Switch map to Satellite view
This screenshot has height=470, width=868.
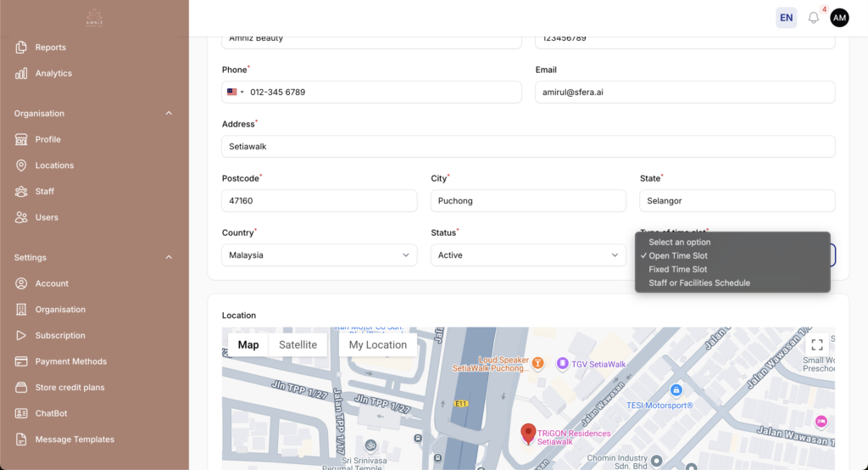click(x=298, y=344)
